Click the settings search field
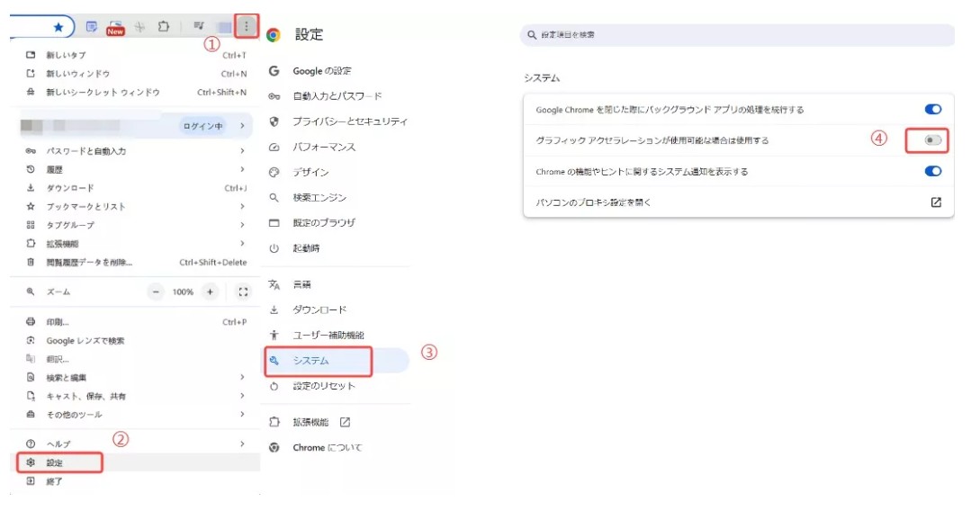The image size is (980, 511). point(736,35)
